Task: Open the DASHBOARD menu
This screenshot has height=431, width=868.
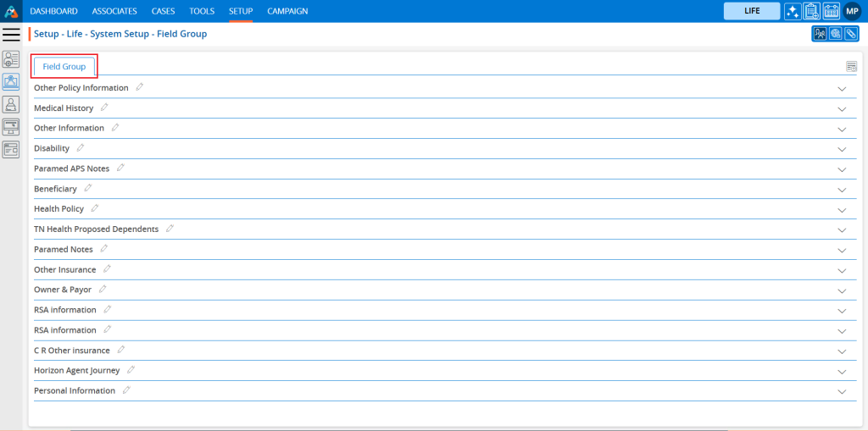Action: (53, 11)
